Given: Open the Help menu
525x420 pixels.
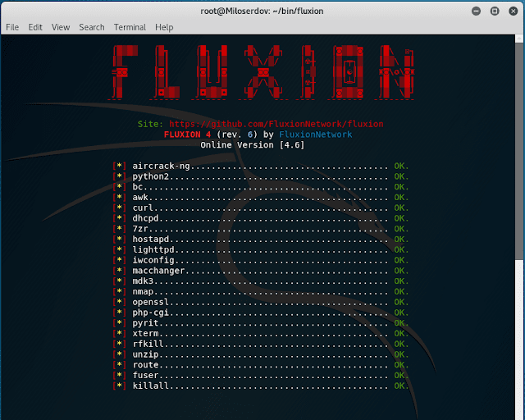Looking at the screenshot, I should pos(164,27).
